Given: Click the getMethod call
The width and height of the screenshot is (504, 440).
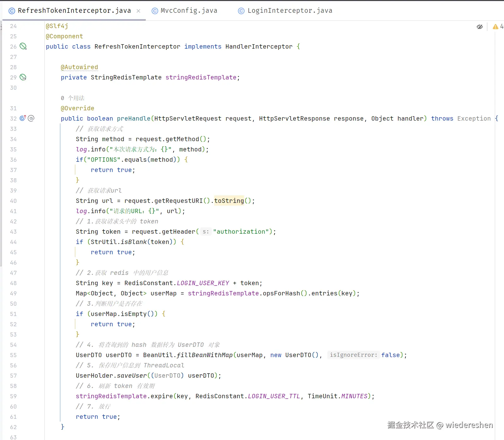Looking at the screenshot, I should tap(182, 139).
